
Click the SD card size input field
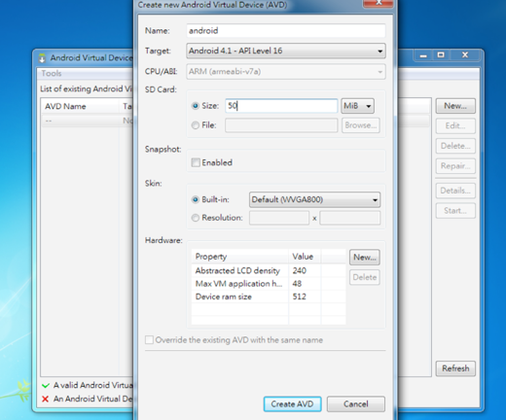[281, 106]
